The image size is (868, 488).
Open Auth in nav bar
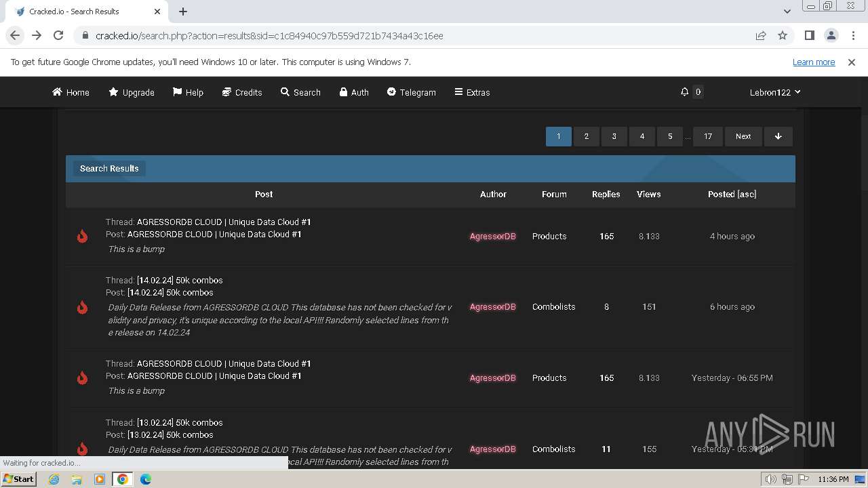[x=354, y=92]
